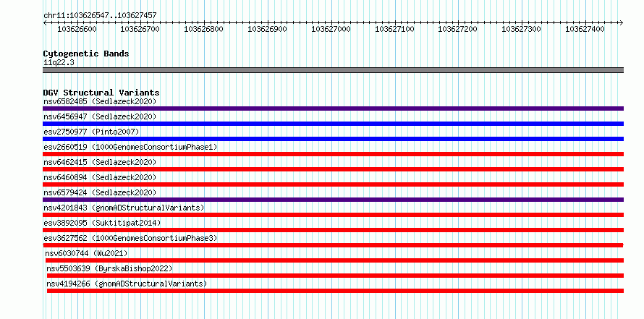The image size is (644, 319).
Task: Click the Cytogenetic Bands track title
Action: click(x=86, y=54)
